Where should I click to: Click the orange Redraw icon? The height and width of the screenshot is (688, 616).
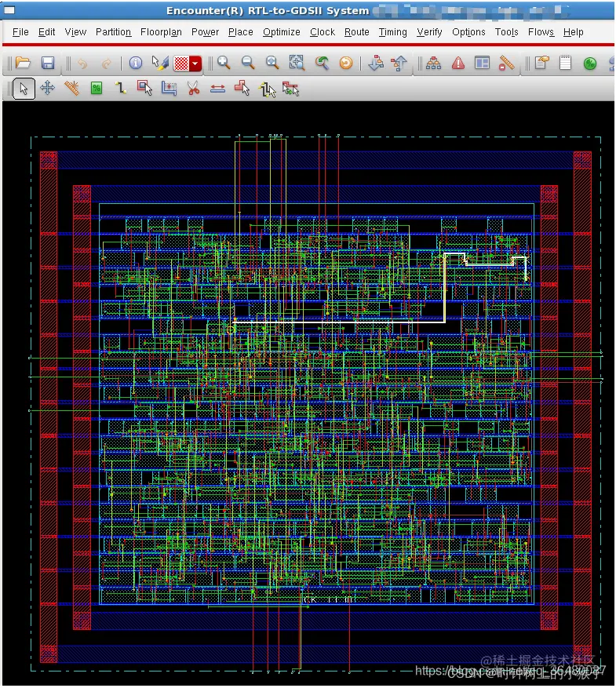tap(346, 64)
